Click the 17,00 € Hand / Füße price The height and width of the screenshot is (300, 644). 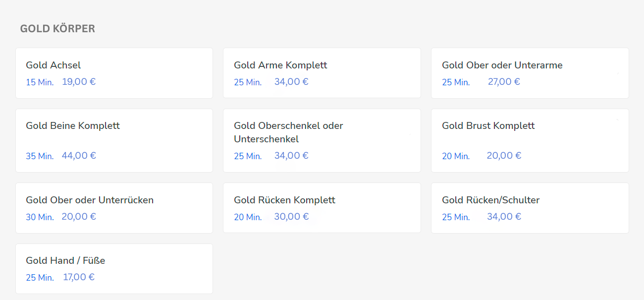coord(79,277)
